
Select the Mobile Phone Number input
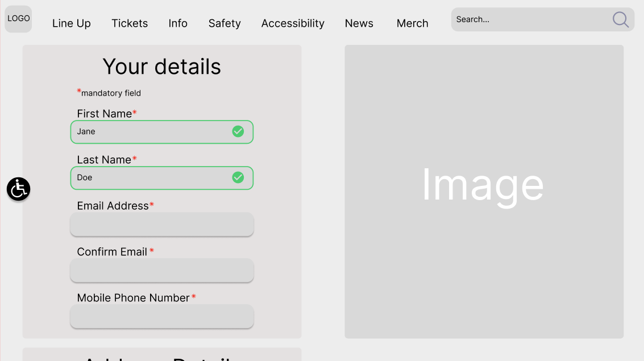(x=162, y=317)
